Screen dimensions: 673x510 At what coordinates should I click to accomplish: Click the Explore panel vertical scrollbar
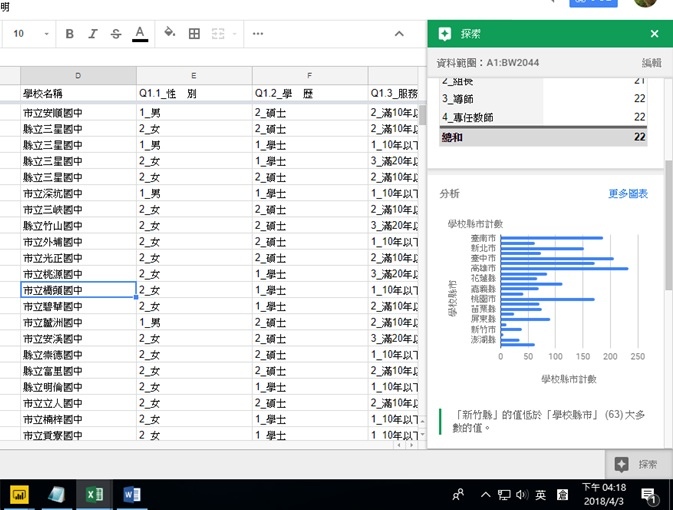(x=669, y=225)
